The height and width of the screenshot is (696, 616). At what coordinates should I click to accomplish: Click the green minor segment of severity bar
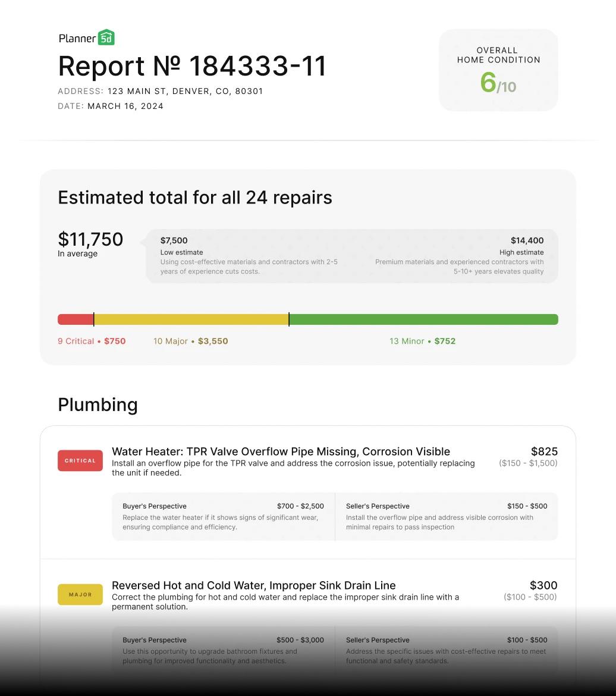[x=424, y=319]
